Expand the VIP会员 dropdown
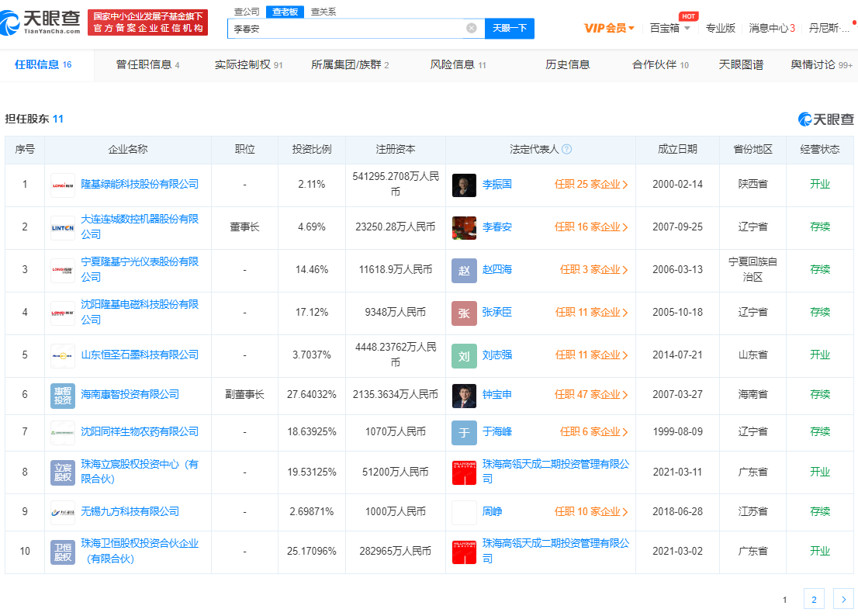858x616 pixels. click(x=609, y=28)
